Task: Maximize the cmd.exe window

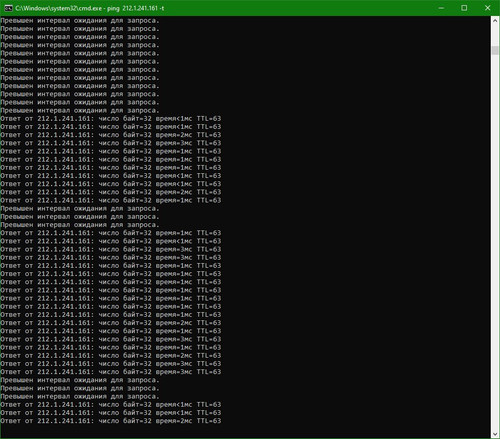Action: coord(464,8)
